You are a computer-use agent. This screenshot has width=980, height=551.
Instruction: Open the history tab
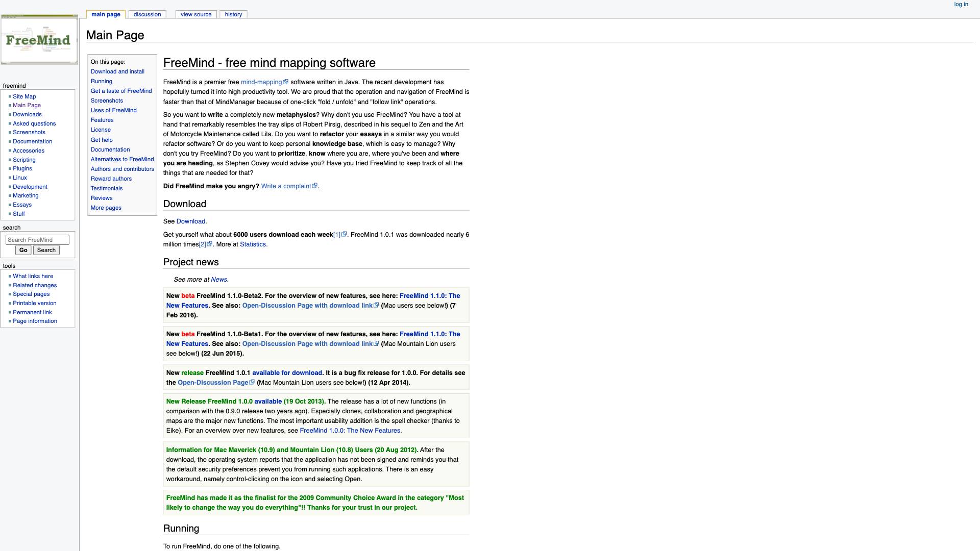233,14
